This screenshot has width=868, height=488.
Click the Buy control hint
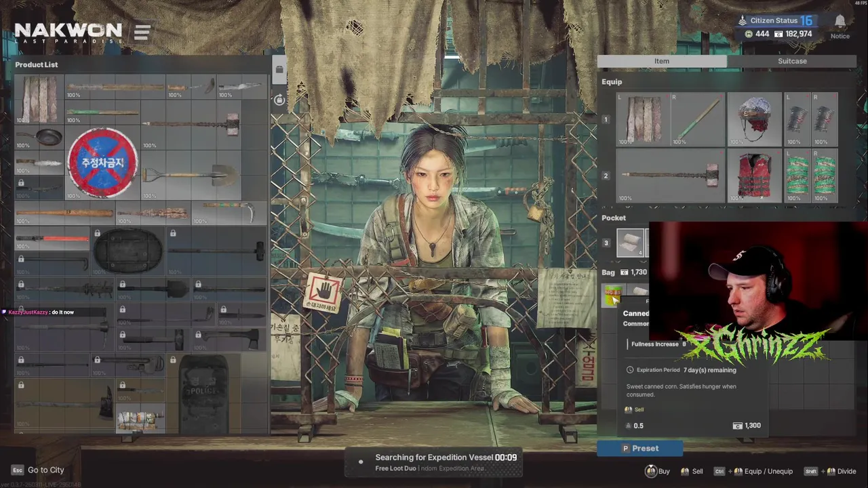click(657, 471)
